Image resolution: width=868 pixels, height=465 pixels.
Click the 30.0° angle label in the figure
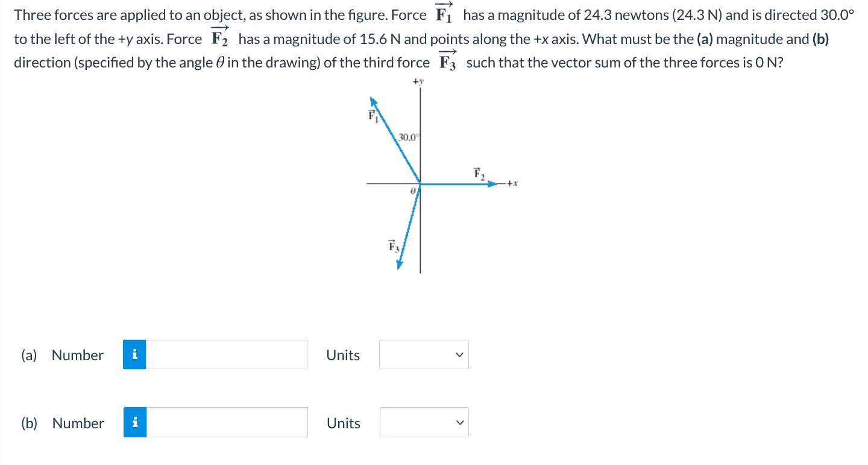tap(408, 137)
